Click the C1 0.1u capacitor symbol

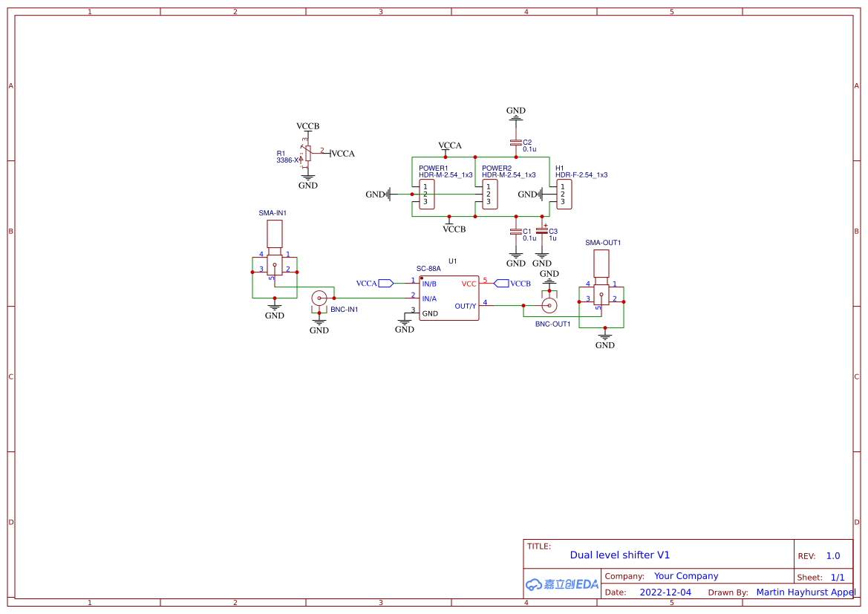[515, 232]
